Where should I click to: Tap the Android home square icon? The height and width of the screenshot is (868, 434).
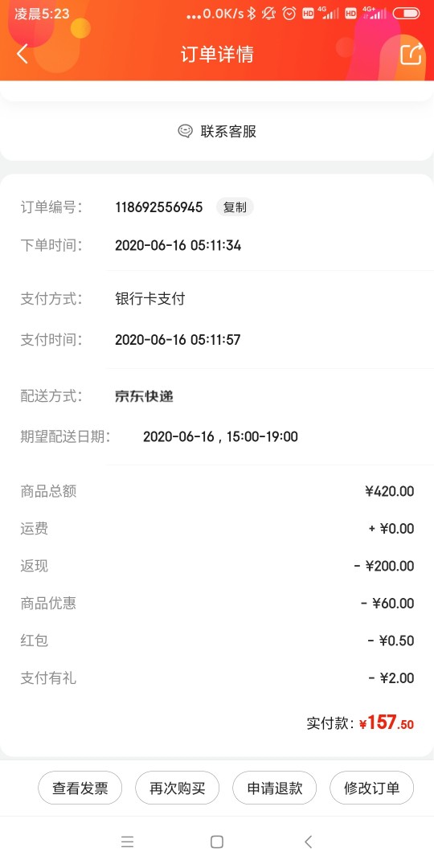(x=217, y=842)
